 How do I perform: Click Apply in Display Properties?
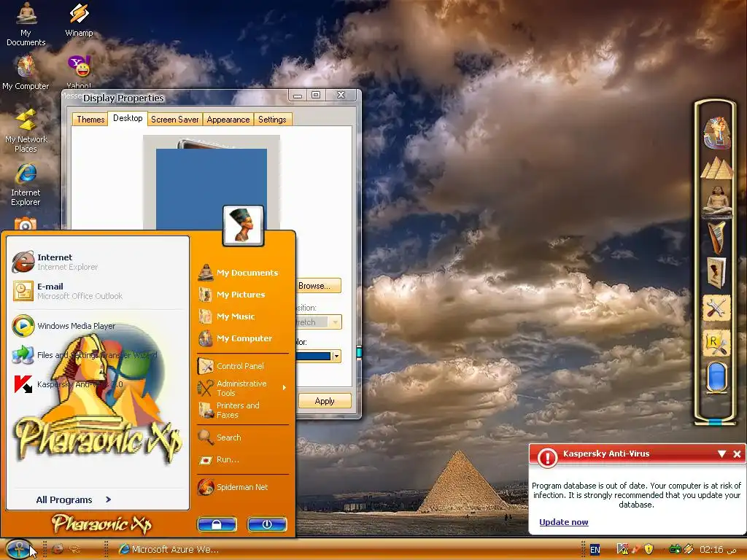point(325,401)
